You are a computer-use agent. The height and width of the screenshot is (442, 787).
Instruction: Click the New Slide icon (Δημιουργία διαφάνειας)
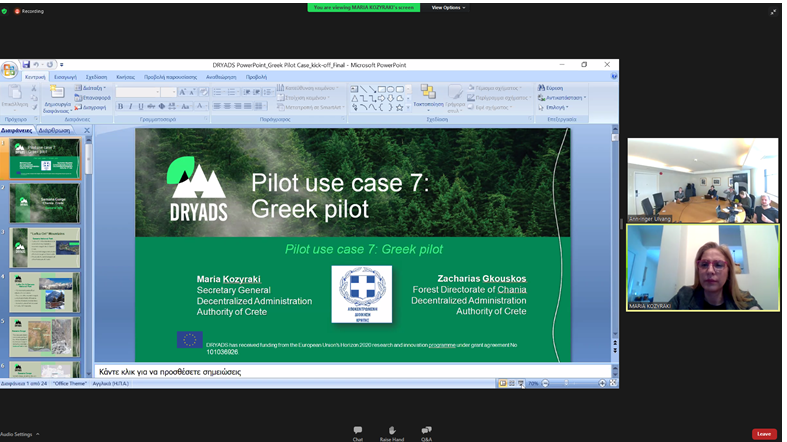coord(57,92)
